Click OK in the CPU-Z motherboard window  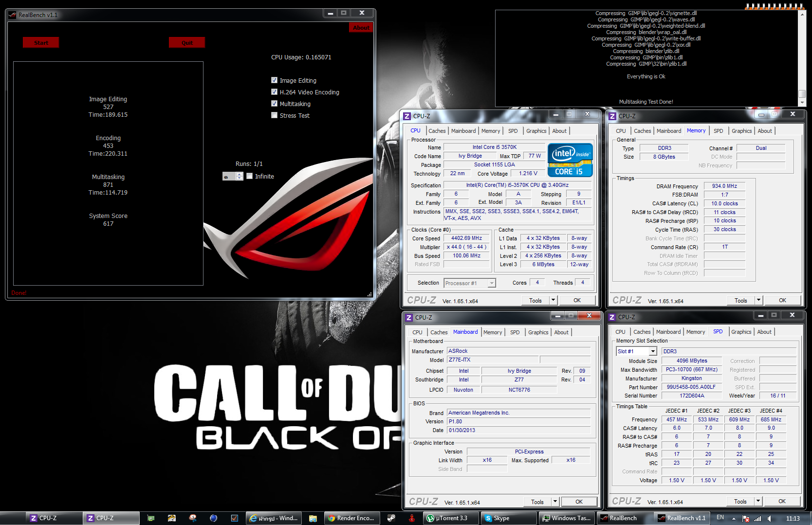(579, 502)
